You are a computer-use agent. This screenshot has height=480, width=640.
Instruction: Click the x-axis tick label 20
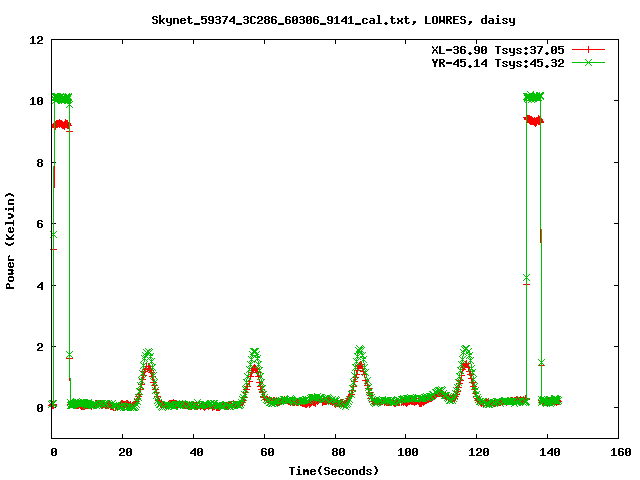(x=125, y=452)
